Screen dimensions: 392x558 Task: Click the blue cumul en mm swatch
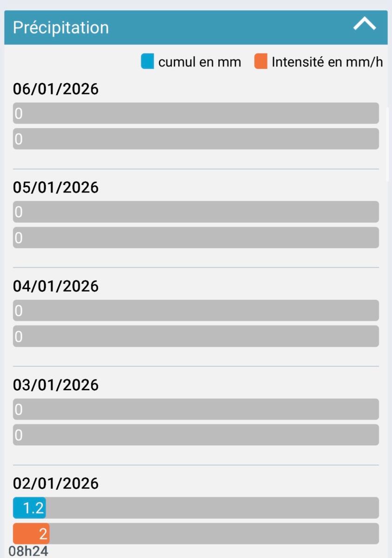[147, 62]
